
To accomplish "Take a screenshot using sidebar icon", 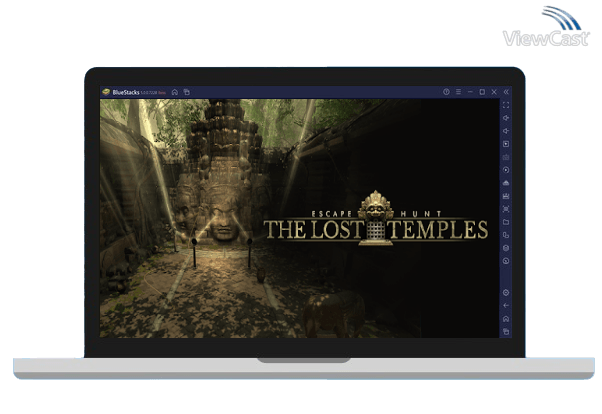I will tap(506, 209).
